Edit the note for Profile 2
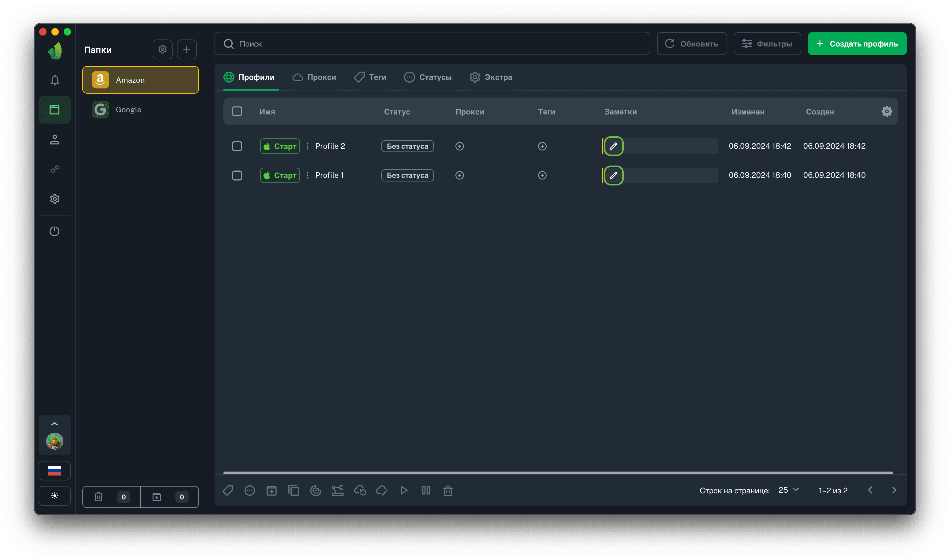This screenshot has width=950, height=560. pyautogui.click(x=613, y=146)
